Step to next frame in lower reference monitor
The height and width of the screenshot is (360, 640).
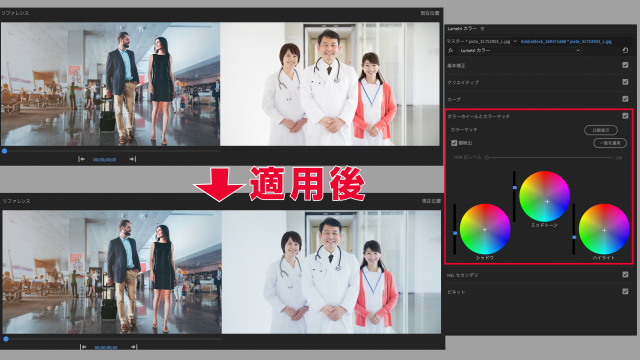pyautogui.click(x=134, y=347)
